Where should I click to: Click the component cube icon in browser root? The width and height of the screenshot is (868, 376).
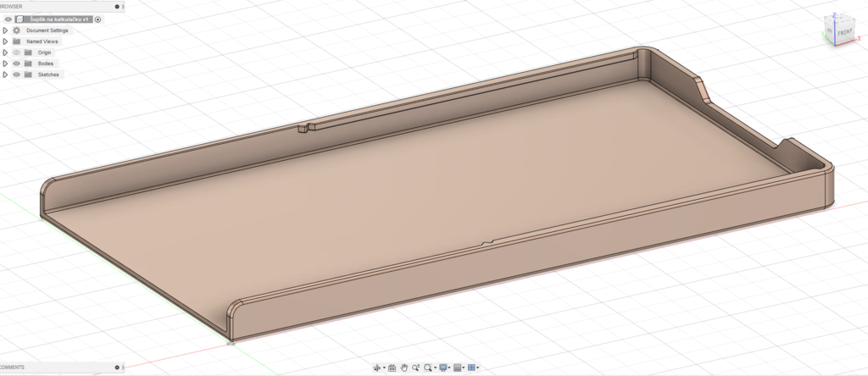coord(19,19)
